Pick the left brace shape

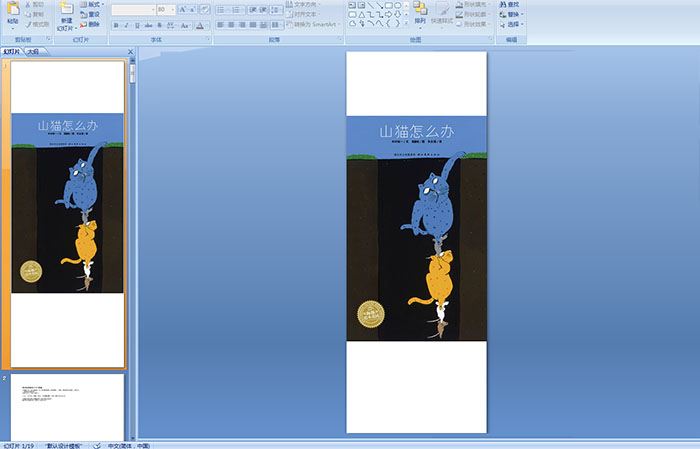(x=388, y=23)
